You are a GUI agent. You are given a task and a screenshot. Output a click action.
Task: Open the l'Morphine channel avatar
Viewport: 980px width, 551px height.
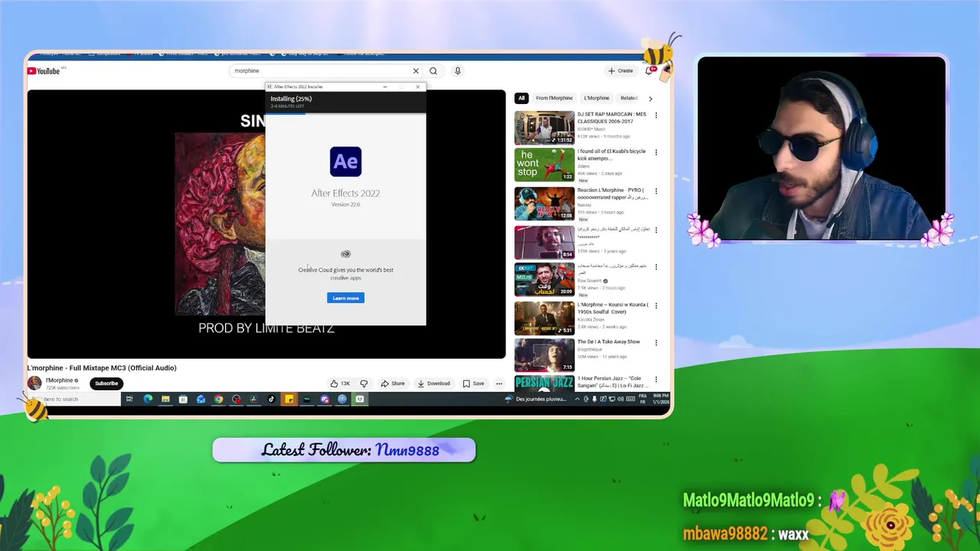click(x=34, y=383)
